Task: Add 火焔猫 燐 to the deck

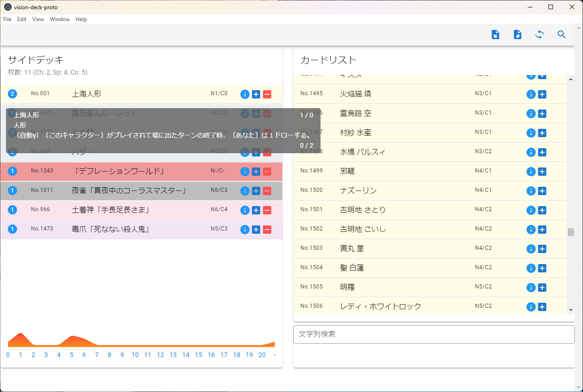Action: (542, 94)
